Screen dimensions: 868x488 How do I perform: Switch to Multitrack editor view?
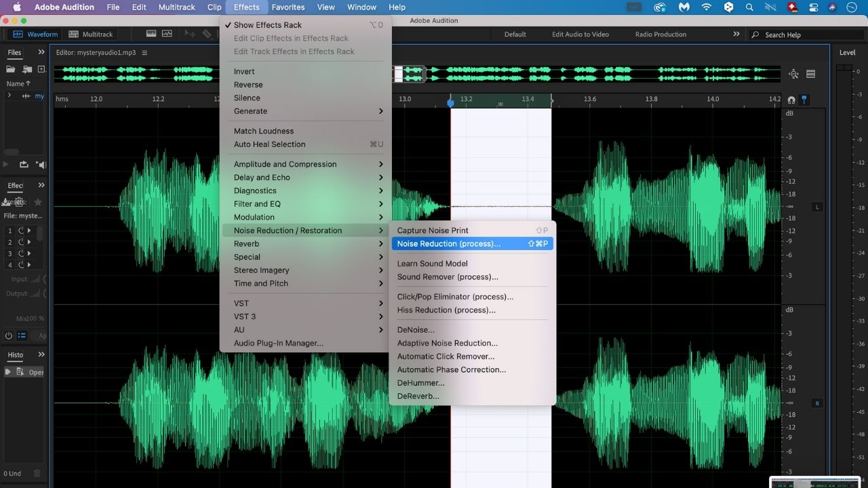click(x=91, y=34)
